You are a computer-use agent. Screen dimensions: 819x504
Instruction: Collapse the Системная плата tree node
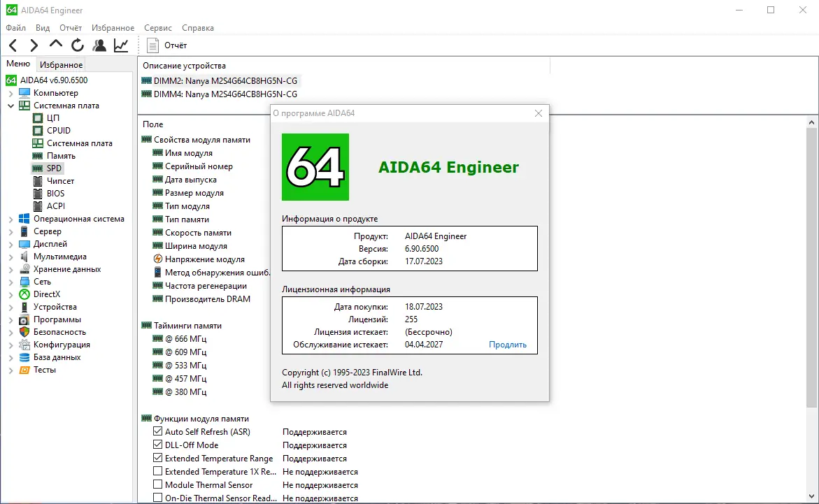pos(11,106)
